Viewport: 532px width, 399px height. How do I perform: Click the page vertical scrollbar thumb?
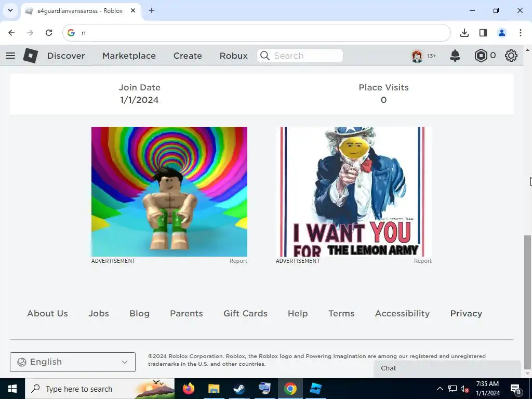click(527, 302)
